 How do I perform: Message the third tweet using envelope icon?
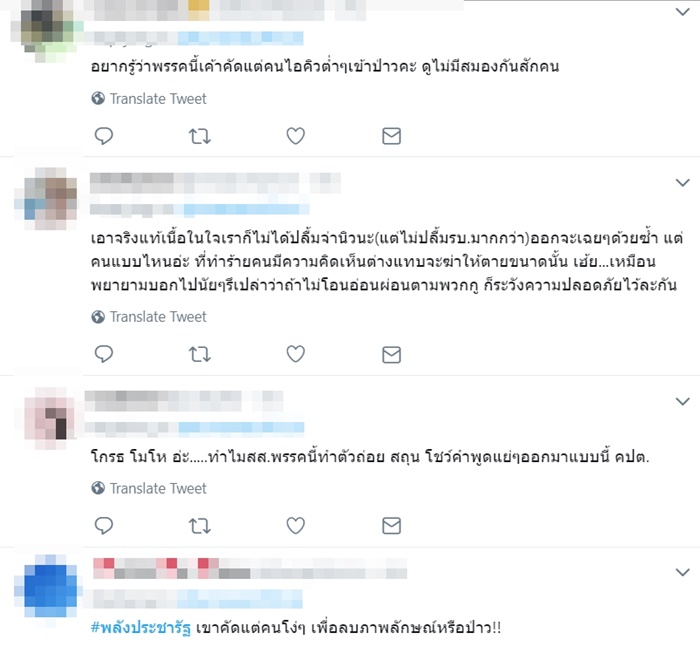point(392,525)
